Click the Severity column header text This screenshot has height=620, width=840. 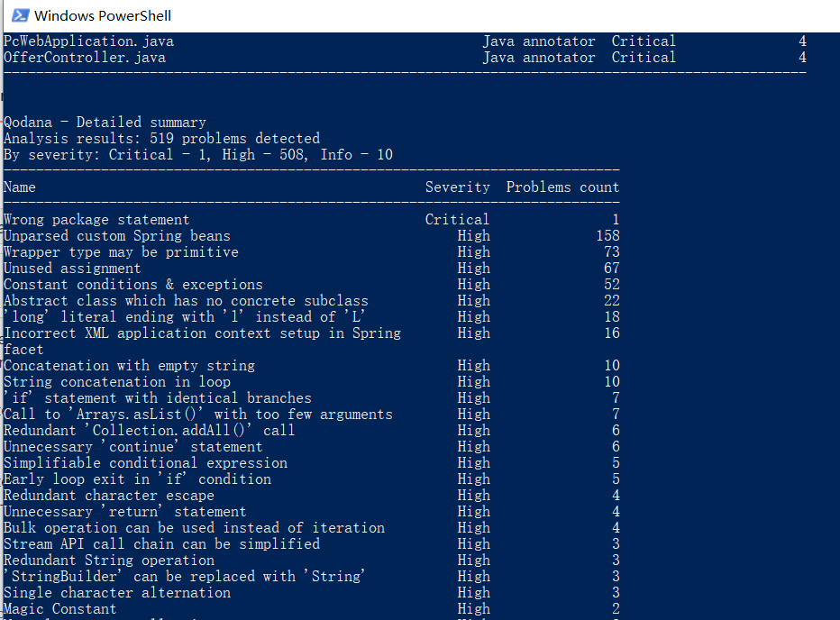tap(458, 187)
